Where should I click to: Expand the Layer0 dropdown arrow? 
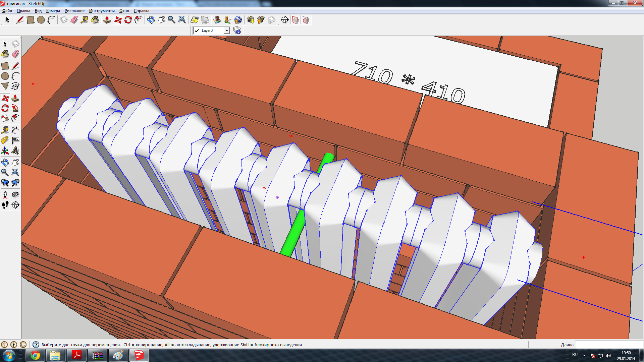[227, 31]
